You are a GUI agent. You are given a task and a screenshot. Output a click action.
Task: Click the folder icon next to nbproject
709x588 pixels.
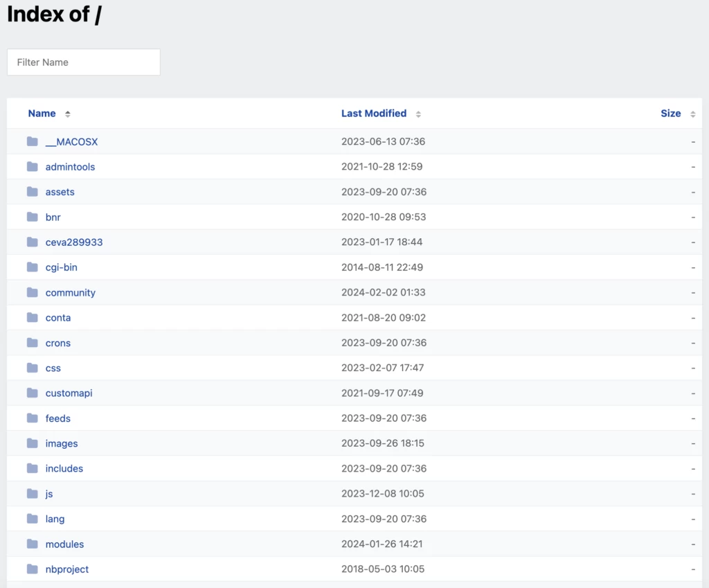[x=33, y=569]
